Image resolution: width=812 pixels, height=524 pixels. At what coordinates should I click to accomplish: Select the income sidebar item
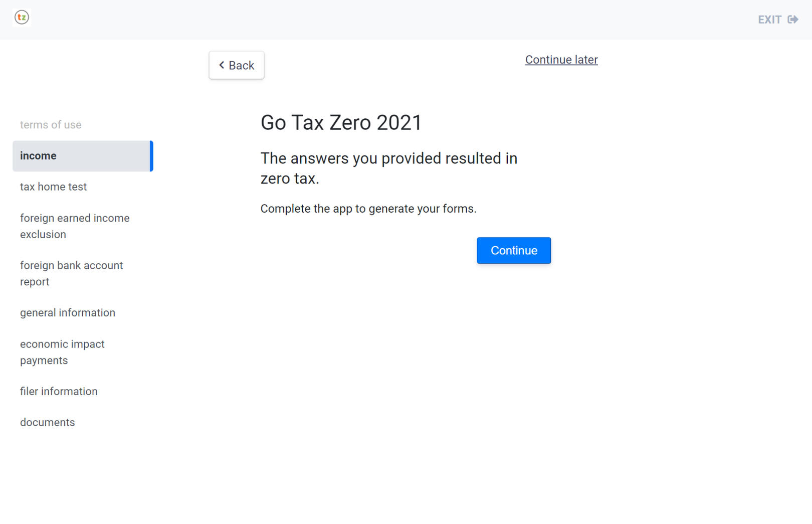pos(38,156)
